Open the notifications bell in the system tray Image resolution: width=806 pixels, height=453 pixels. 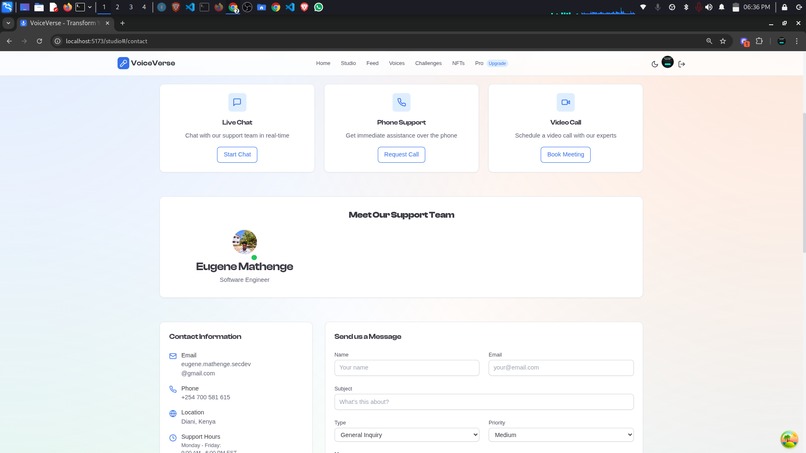click(722, 7)
